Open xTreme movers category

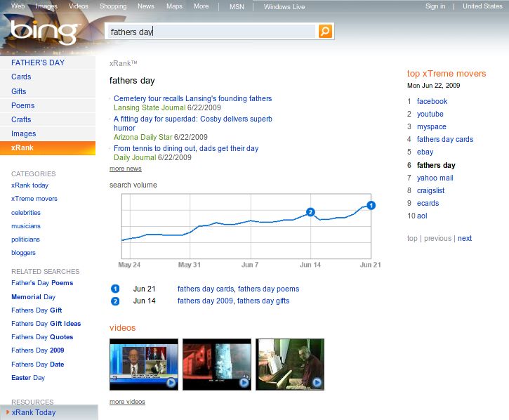[x=34, y=199]
